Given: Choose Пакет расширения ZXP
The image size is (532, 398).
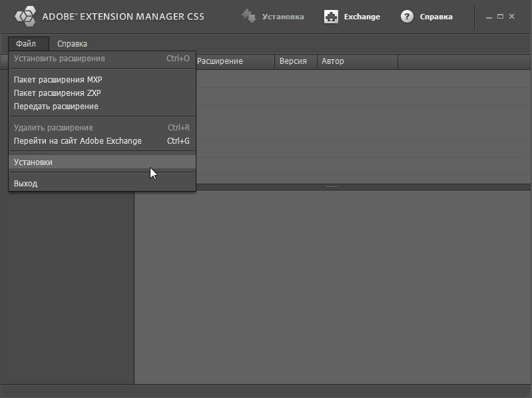Looking at the screenshot, I should tap(102, 93).
